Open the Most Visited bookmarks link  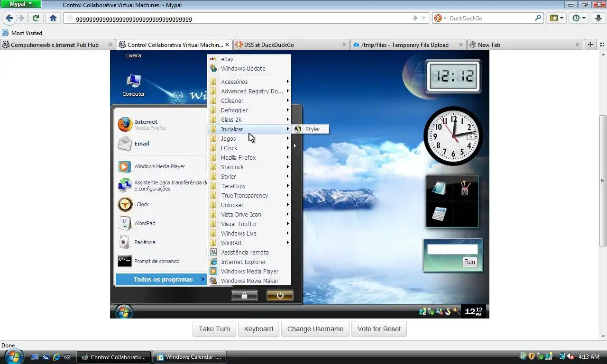tap(22, 33)
